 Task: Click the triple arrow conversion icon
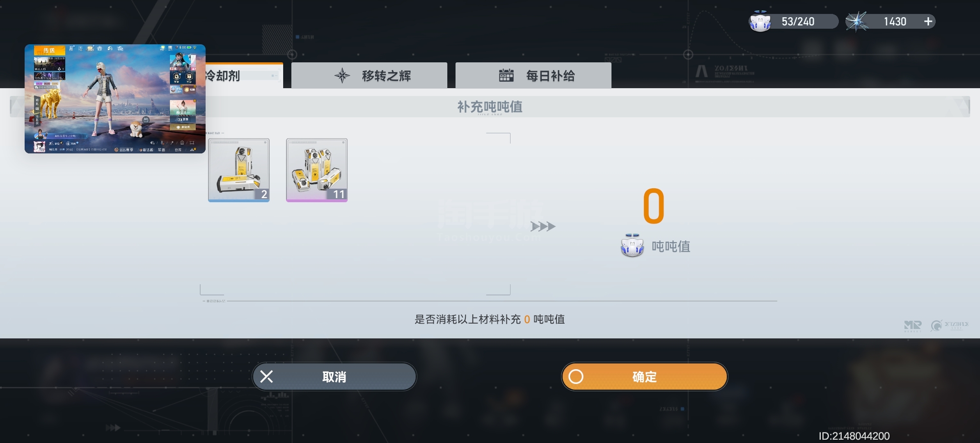click(x=543, y=226)
